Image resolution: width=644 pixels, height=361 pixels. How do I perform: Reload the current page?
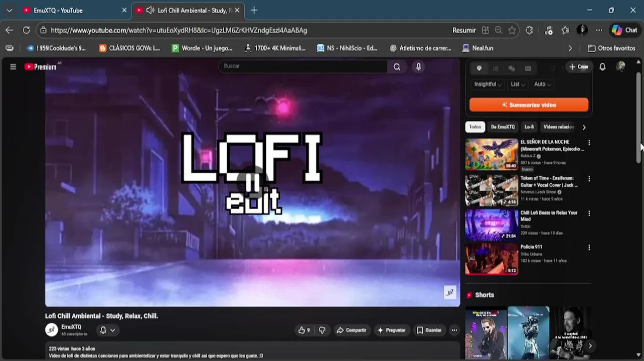[x=27, y=30]
